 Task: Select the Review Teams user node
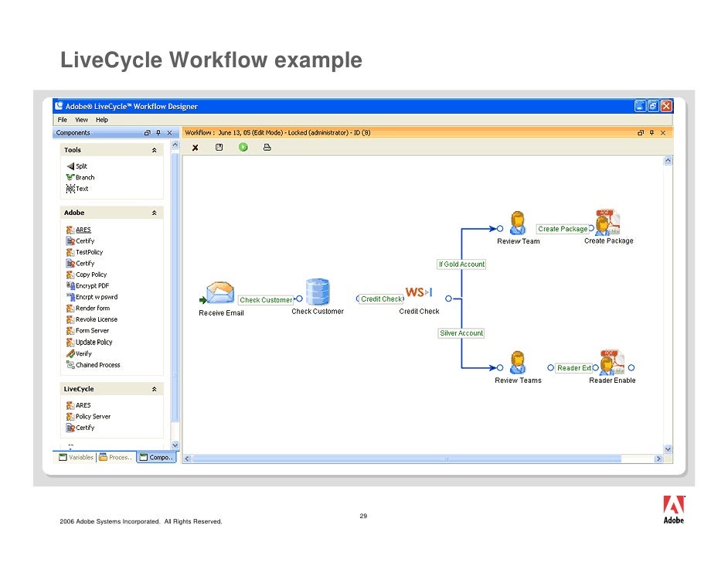click(x=518, y=363)
